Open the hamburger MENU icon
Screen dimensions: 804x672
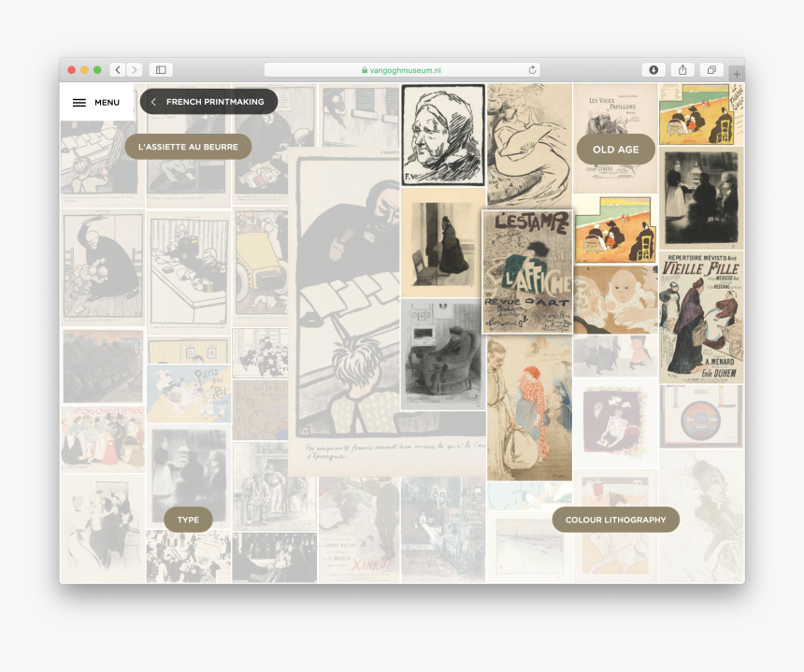point(79,103)
